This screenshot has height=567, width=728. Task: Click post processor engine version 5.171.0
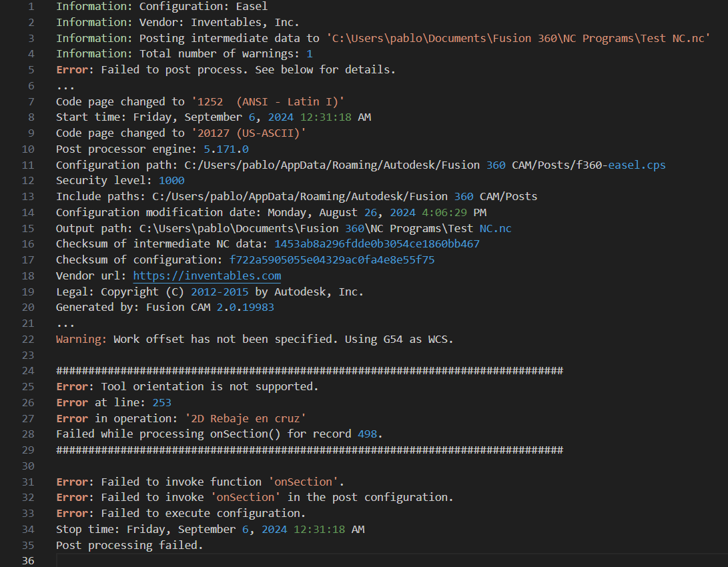click(x=226, y=149)
